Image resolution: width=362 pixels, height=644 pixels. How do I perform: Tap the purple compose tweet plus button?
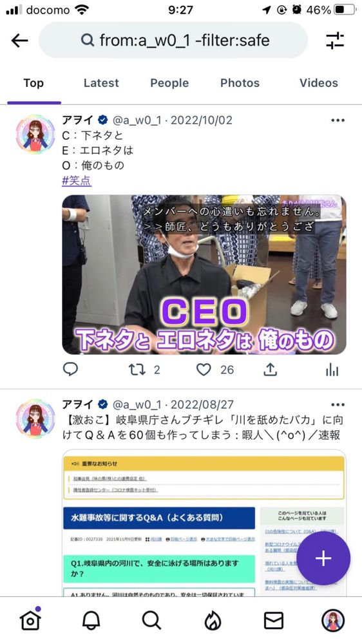pos(323,558)
